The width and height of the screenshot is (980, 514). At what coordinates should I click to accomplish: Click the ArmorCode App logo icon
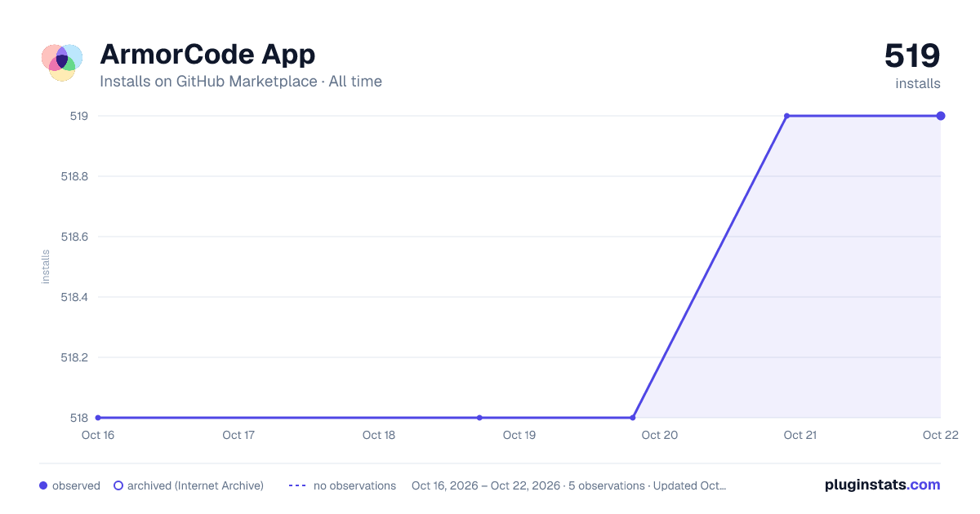tap(62, 62)
